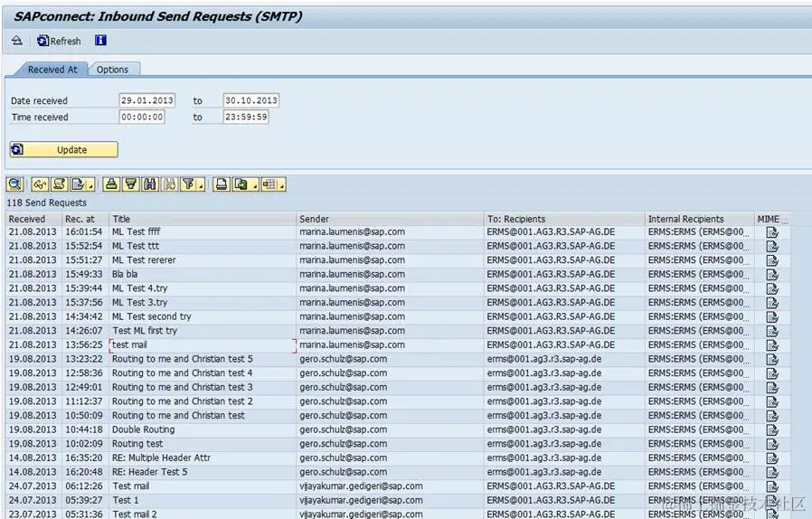
Task: Click the Date received from field
Action: coord(147,100)
